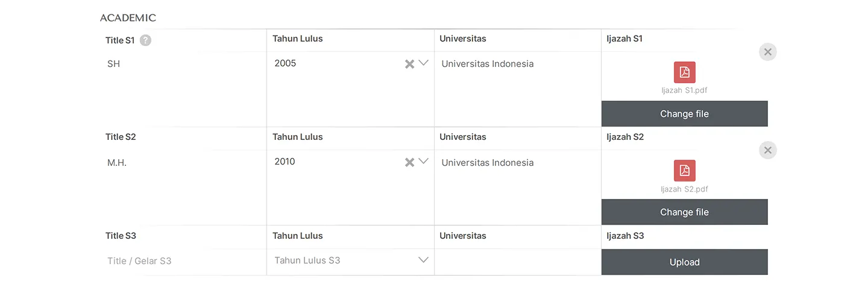Click the Ijazah S1.pdf filename label

(x=684, y=90)
